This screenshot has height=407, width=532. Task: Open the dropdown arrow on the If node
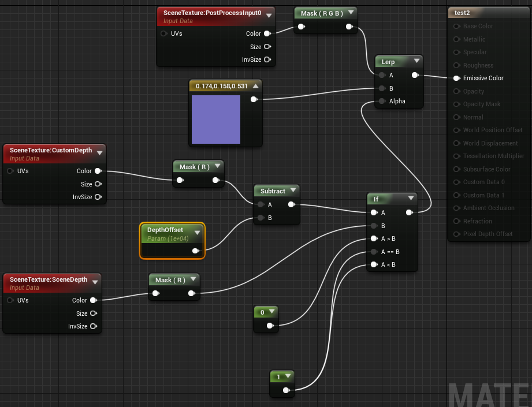411,199
